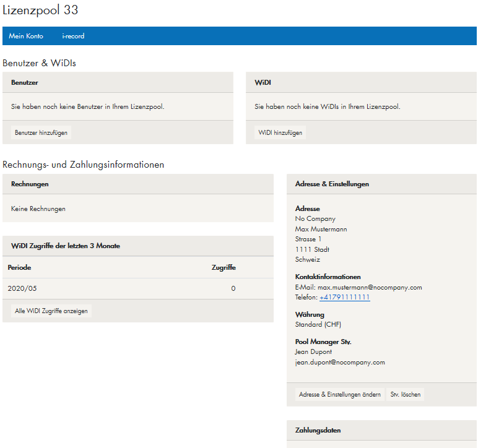Open the Mein Konto menu item
Viewport: 478px width, 448px height.
26,36
